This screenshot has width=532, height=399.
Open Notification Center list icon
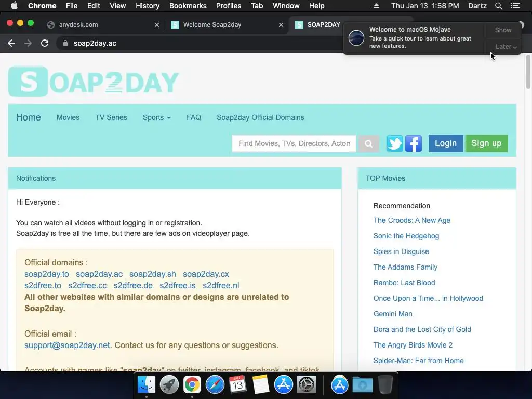pyautogui.click(x=515, y=6)
